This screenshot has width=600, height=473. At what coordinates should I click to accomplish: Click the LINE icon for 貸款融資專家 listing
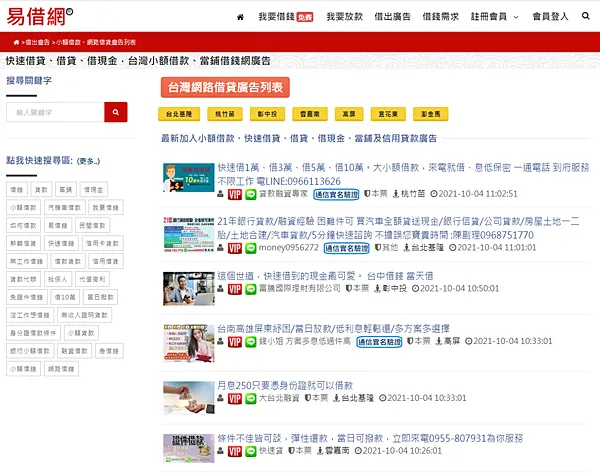pos(251,194)
